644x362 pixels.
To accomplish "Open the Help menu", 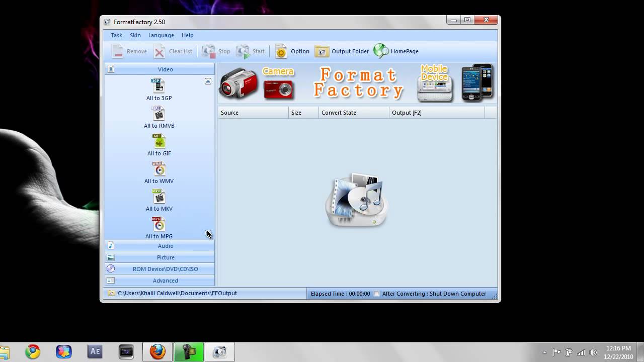I will 188,35.
